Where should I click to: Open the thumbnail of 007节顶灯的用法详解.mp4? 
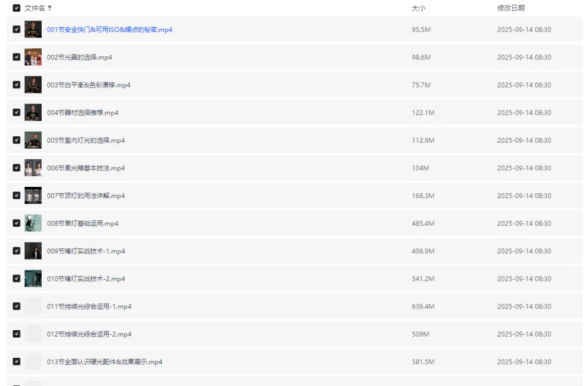point(33,196)
